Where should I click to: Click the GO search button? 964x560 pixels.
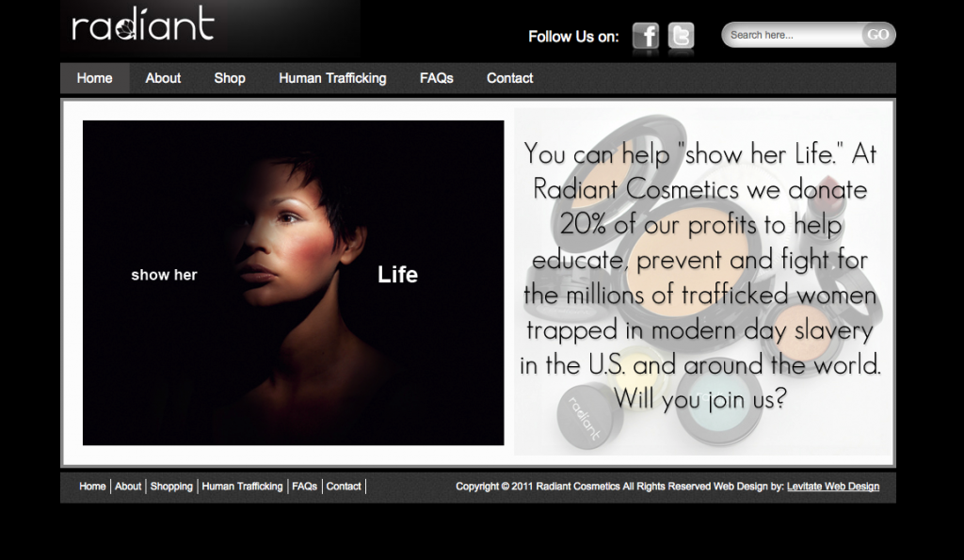(878, 35)
